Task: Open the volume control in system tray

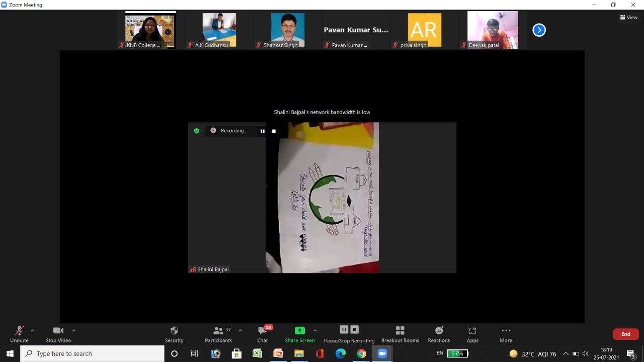Action: pyautogui.click(x=585, y=353)
